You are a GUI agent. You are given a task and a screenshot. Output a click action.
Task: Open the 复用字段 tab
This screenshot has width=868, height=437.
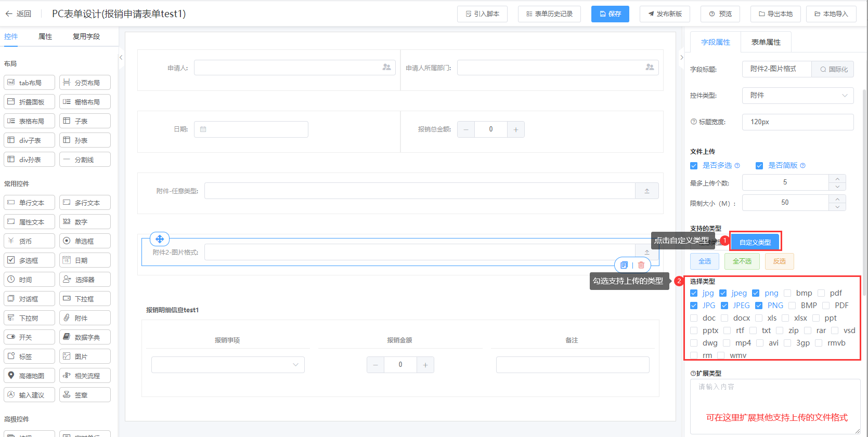point(86,36)
